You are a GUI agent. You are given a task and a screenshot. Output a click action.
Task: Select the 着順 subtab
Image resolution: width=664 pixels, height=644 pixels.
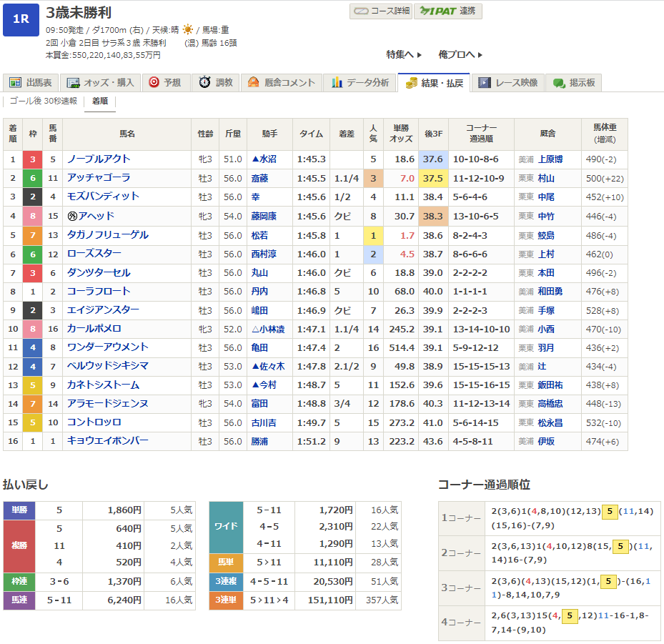[99, 101]
